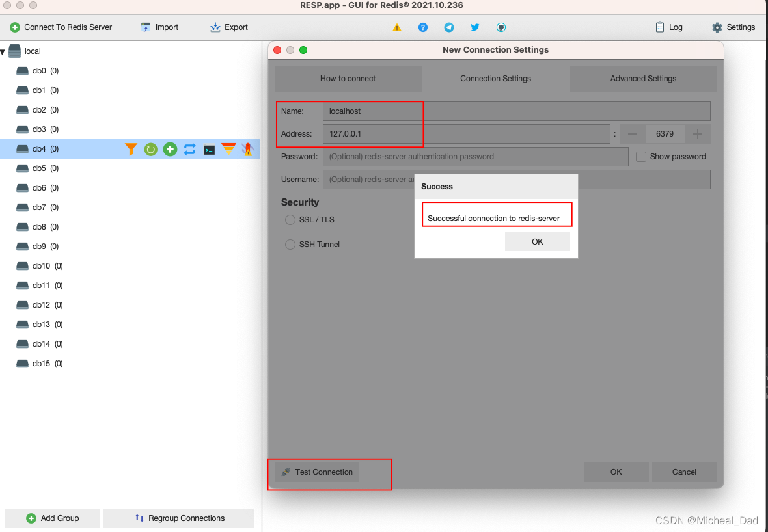Viewport: 768px width, 532px height.
Task: Open help via the blue question mark icon
Action: click(422, 27)
